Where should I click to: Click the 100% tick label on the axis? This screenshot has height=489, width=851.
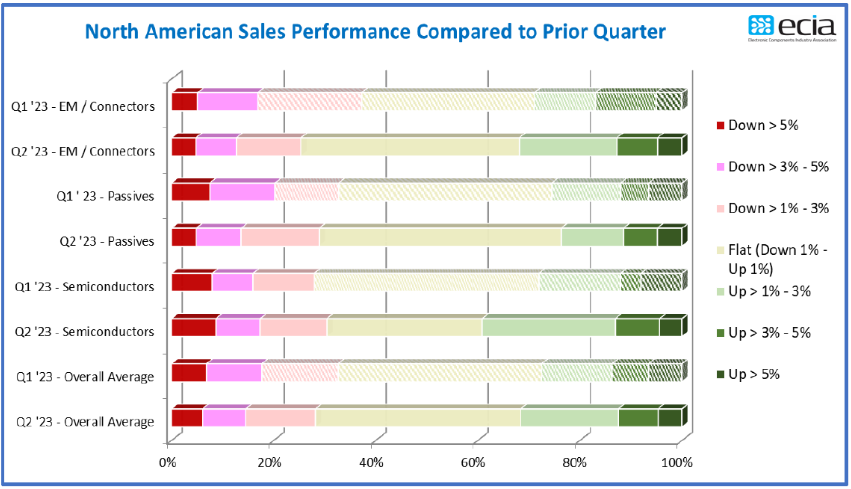click(x=677, y=462)
